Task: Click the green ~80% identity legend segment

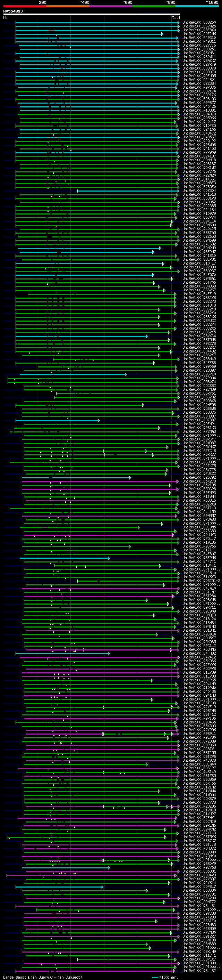Action: 154,6
